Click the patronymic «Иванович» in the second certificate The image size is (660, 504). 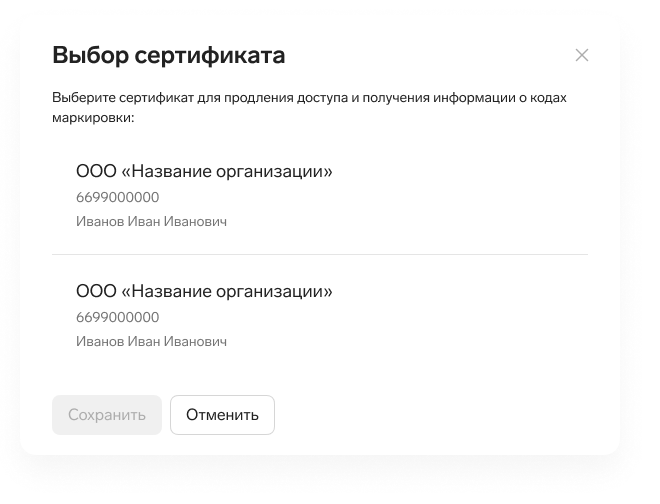click(195, 341)
